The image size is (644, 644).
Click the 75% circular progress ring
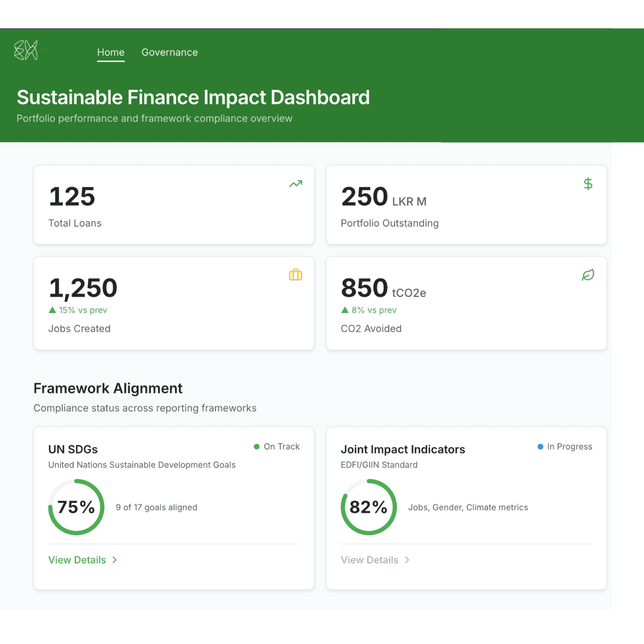point(76,507)
